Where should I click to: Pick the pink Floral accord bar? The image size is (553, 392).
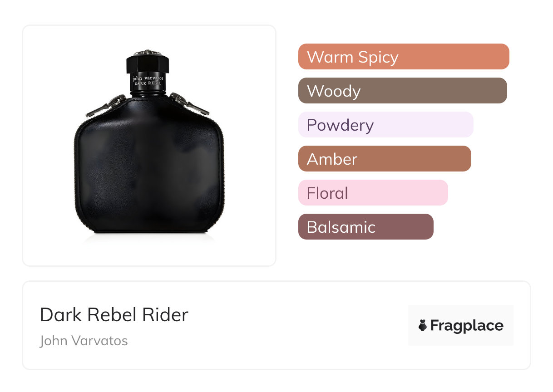tap(373, 193)
